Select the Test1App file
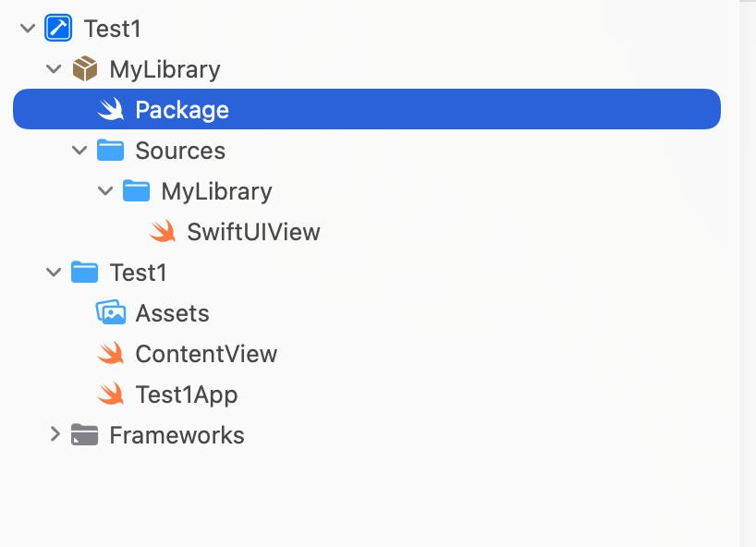Image resolution: width=756 pixels, height=547 pixels. [x=187, y=395]
